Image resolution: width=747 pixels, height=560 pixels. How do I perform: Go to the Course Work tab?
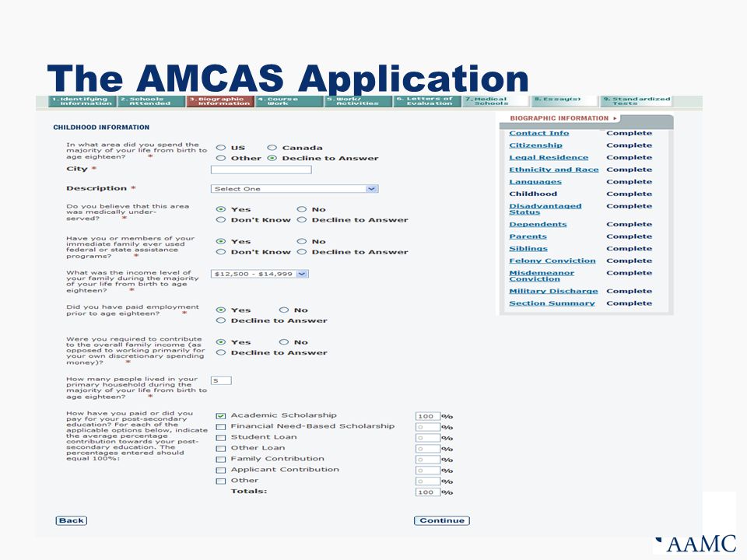point(289,101)
